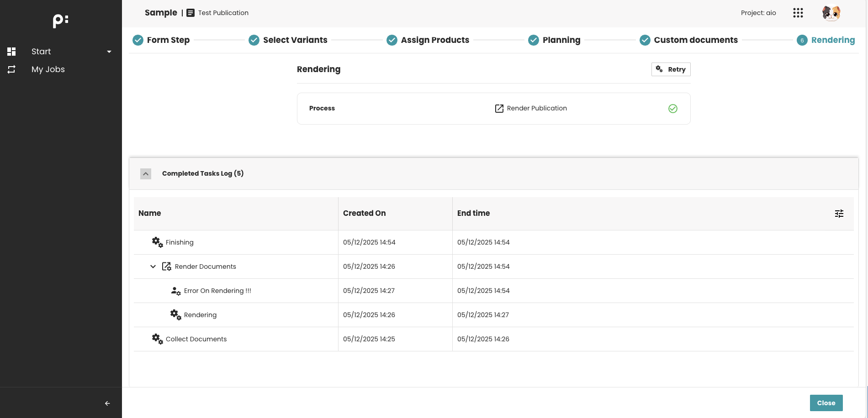Select the Custom documents step
The width and height of the screenshot is (868, 418).
695,40
